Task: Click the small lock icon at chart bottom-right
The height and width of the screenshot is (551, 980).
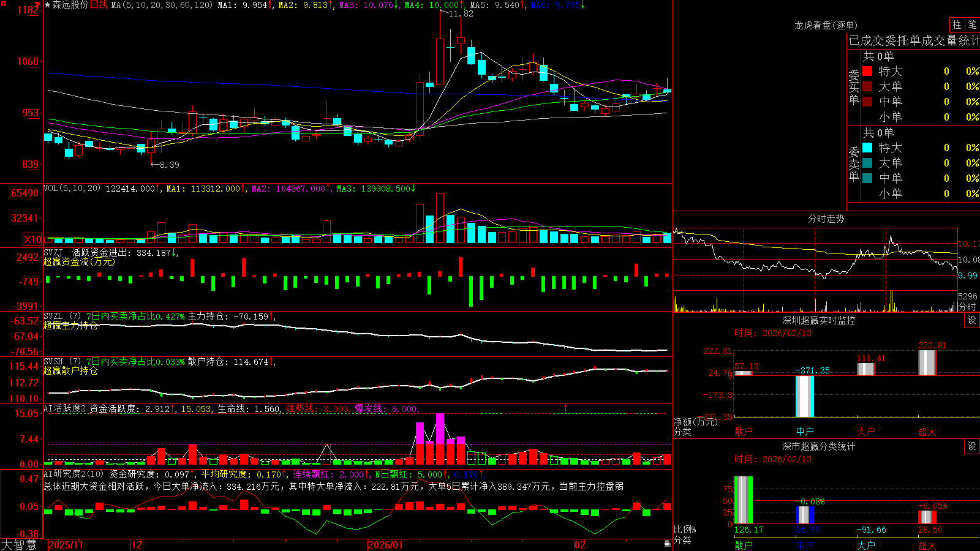Action: click(668, 544)
